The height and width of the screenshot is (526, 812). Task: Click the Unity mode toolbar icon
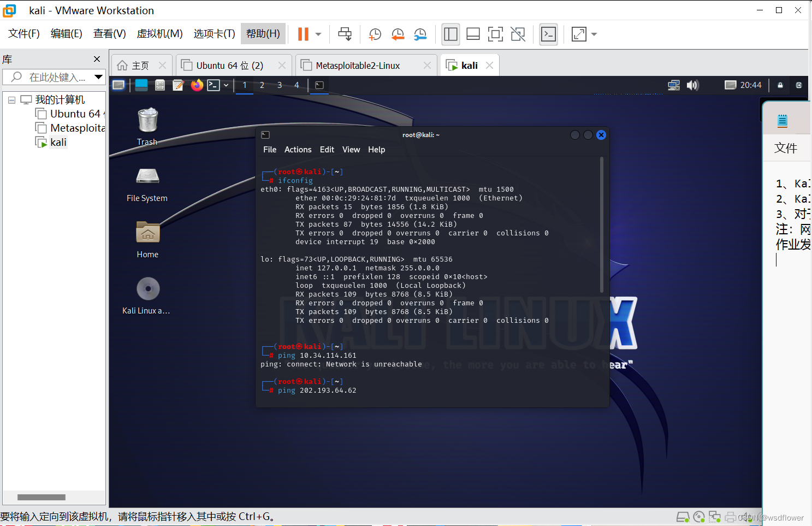(x=518, y=34)
